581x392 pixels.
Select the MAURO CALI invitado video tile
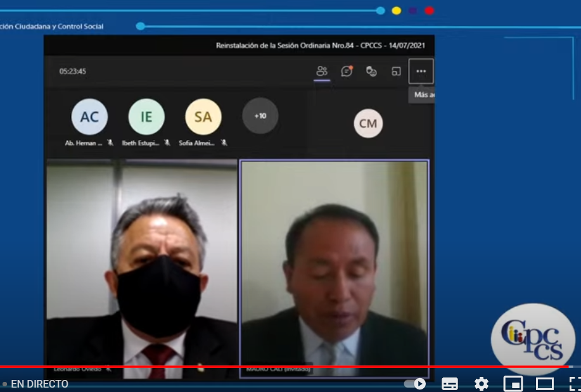(335, 269)
